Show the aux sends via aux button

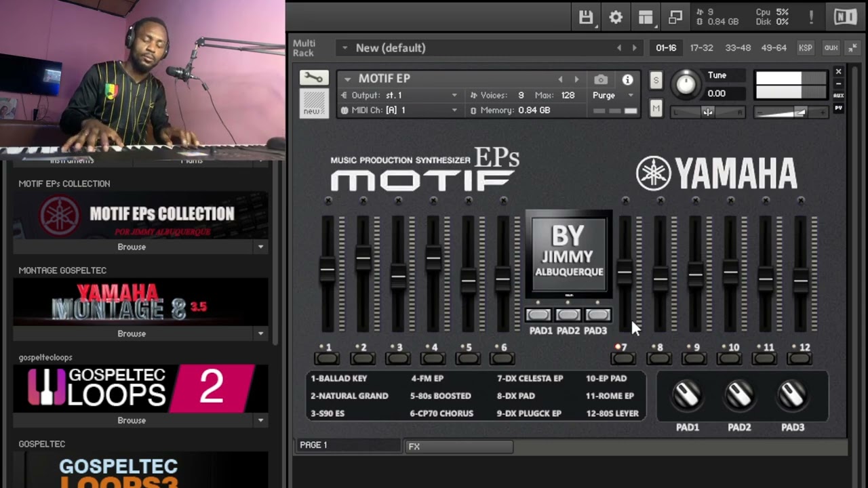pos(831,48)
